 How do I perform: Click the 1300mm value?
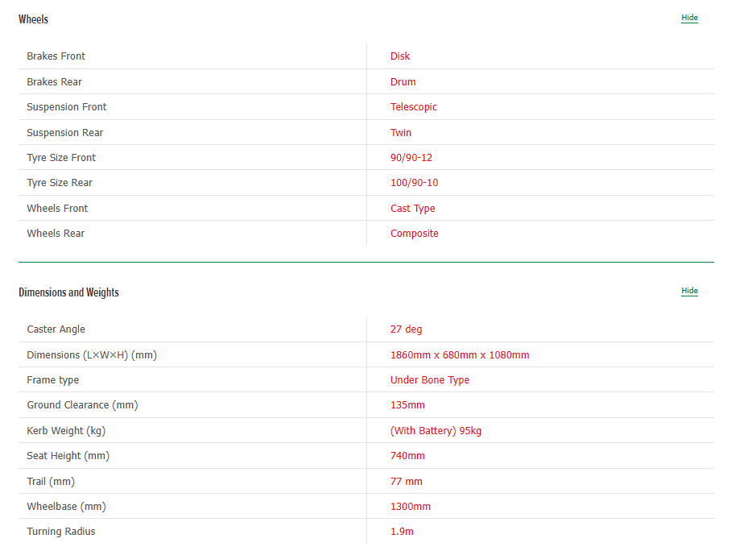point(411,507)
